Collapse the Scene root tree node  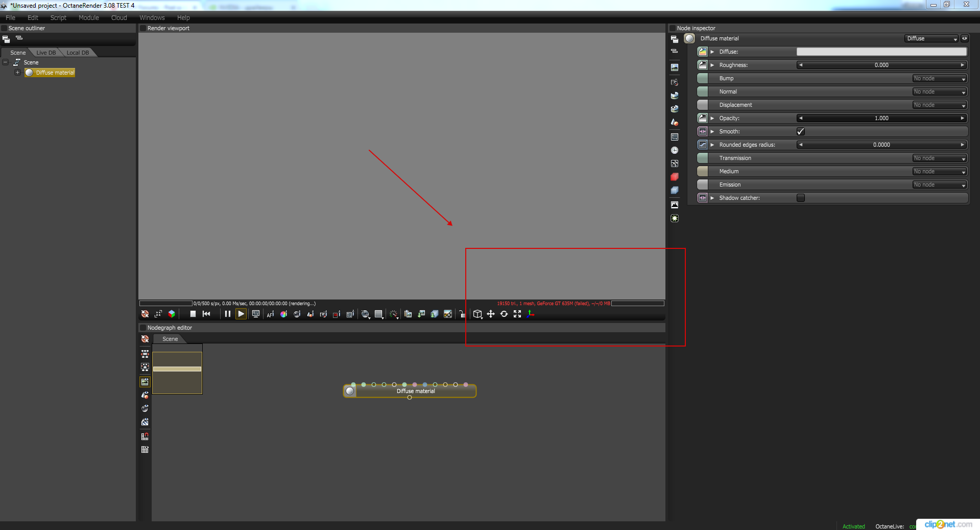coord(6,62)
